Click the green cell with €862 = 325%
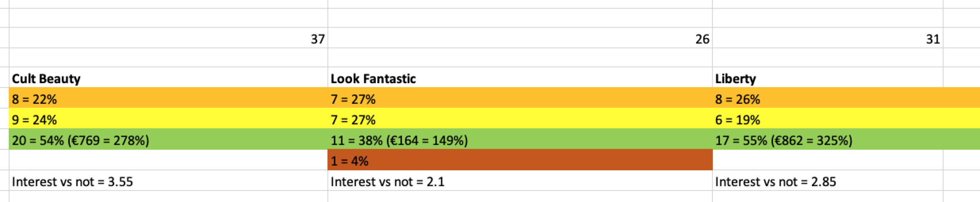 click(x=827, y=140)
